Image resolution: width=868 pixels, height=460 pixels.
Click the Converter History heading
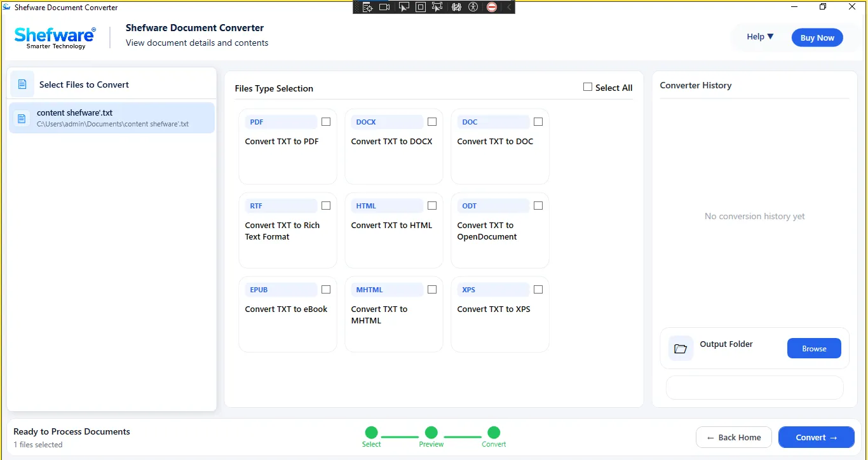[696, 85]
